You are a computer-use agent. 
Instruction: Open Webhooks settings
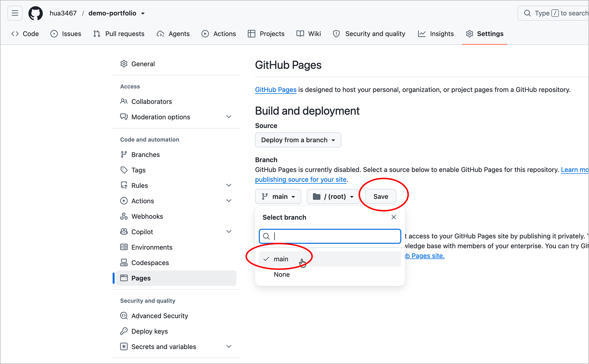pos(176,216)
